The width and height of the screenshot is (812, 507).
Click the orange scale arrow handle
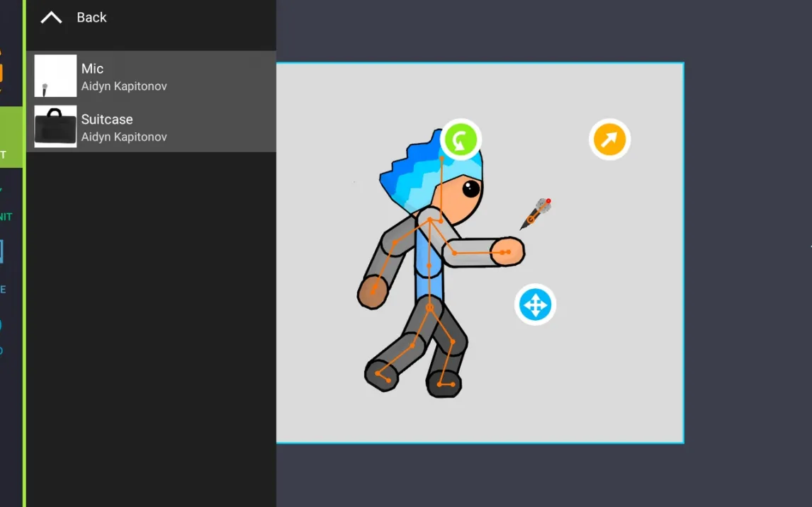coord(609,139)
